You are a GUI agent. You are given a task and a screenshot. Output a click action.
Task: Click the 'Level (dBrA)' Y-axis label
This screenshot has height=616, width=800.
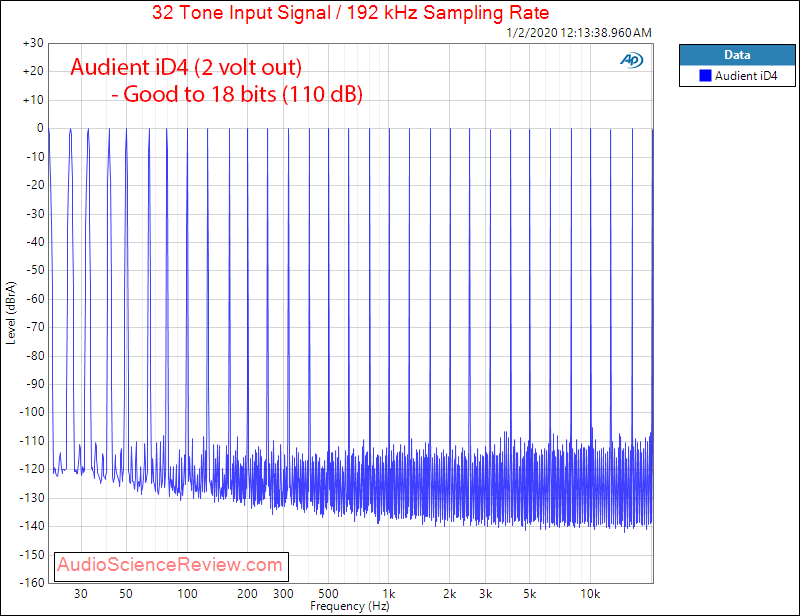[11, 313]
